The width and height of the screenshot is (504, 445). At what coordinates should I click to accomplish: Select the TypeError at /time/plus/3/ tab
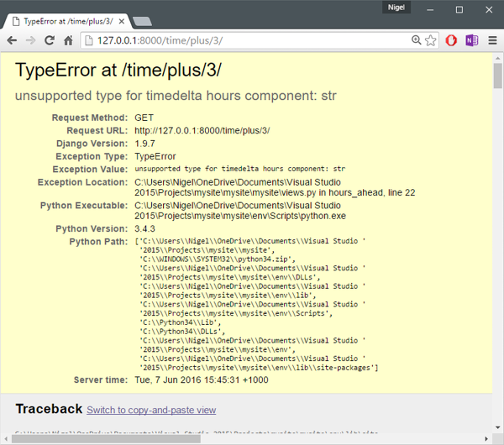click(x=66, y=22)
